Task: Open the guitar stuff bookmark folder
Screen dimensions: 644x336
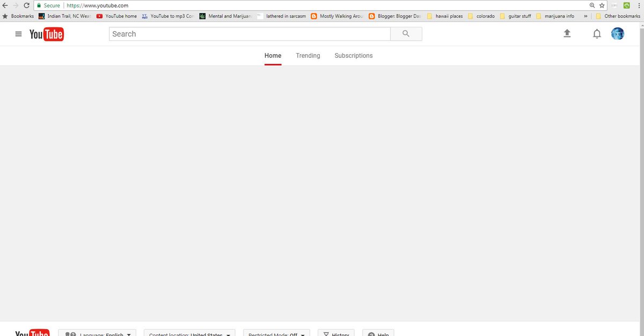Action: tap(515, 16)
